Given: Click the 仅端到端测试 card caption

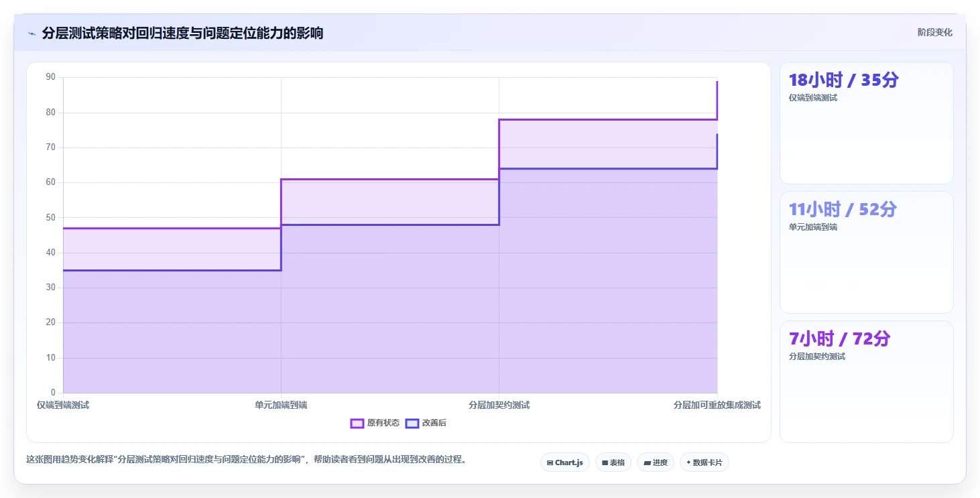Looking at the screenshot, I should 813,98.
